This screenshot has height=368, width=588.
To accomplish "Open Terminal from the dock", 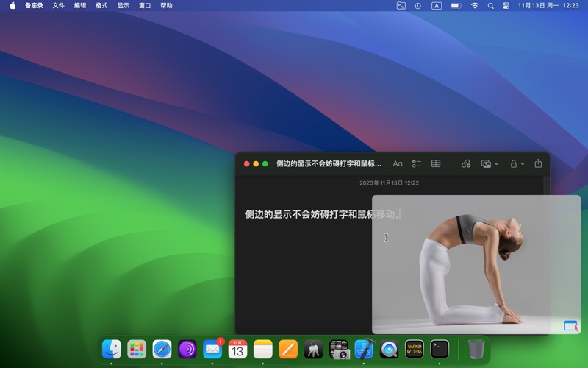I will pyautogui.click(x=440, y=349).
